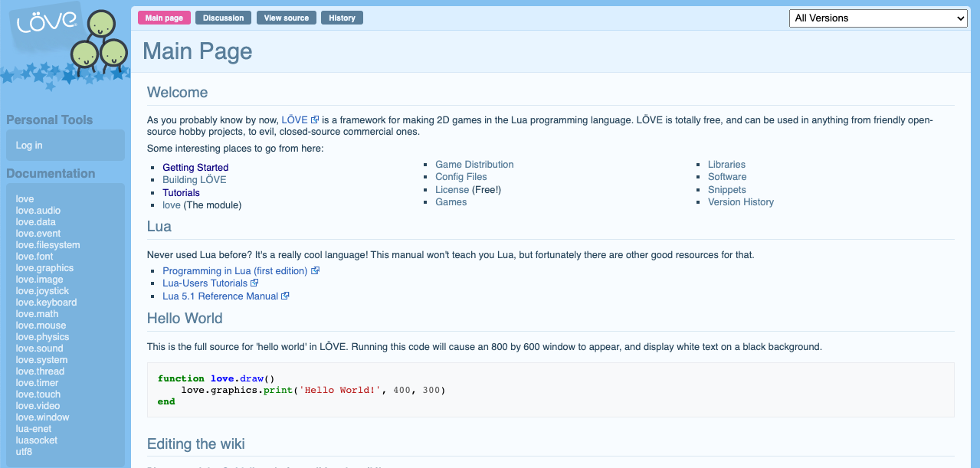980x468 pixels.
Task: Open the Getting Started link
Action: pos(195,168)
